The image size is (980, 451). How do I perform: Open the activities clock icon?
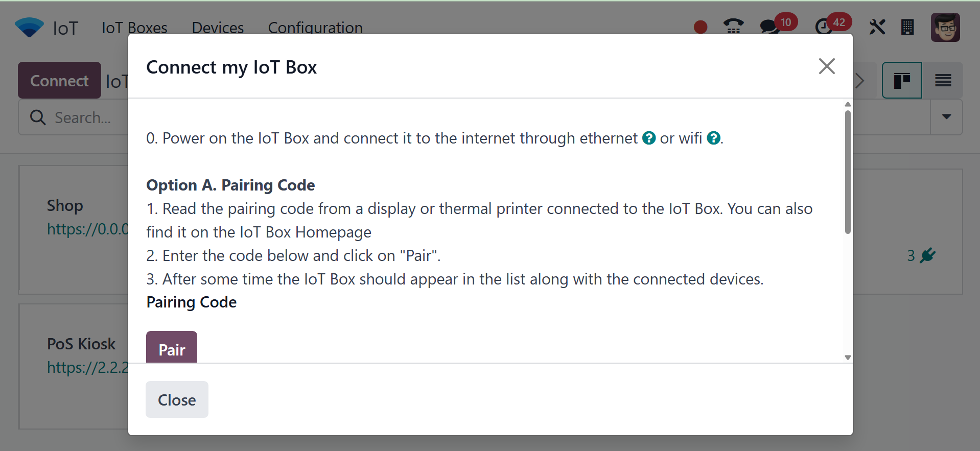(x=824, y=27)
